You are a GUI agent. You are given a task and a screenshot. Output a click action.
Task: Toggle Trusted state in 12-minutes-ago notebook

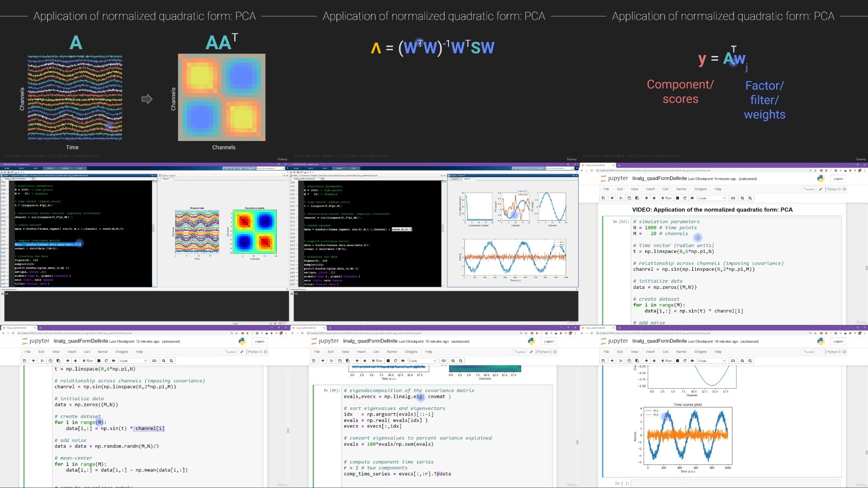coord(231,352)
